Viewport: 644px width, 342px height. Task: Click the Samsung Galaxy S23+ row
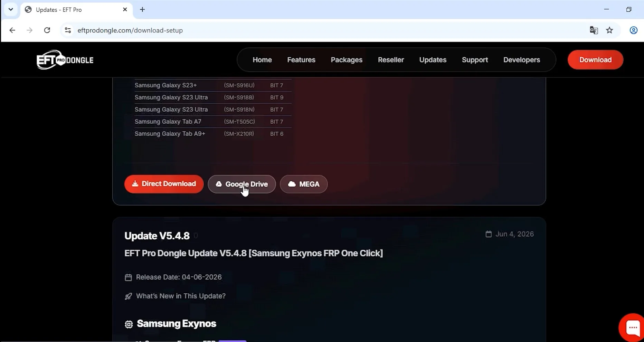coord(213,85)
